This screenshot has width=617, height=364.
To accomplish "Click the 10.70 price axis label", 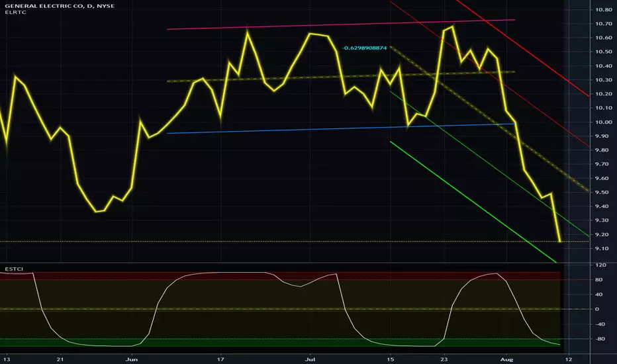I will tap(603, 24).
